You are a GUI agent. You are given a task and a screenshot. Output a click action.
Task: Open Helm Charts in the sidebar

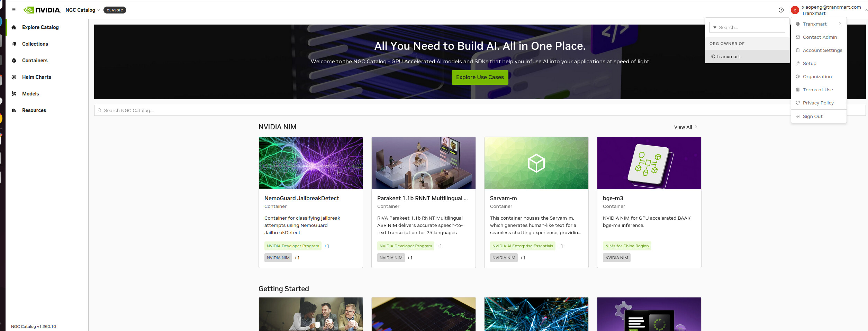click(x=36, y=77)
